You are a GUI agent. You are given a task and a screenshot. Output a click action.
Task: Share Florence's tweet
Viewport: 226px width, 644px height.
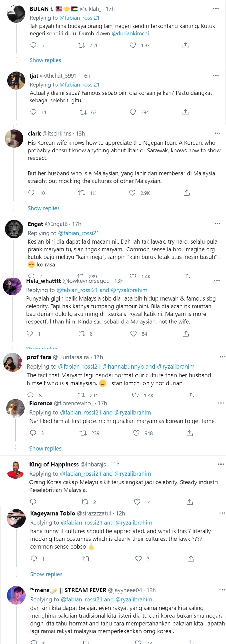pos(190,433)
